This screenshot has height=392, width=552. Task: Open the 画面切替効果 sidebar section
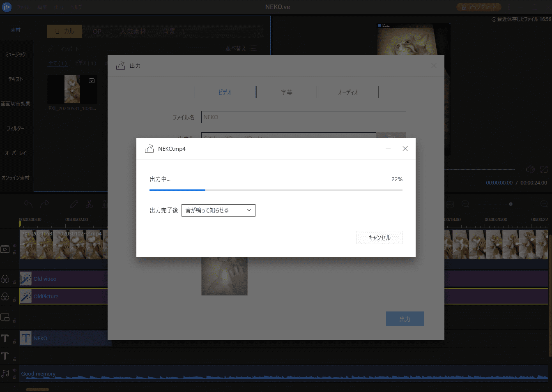click(16, 104)
